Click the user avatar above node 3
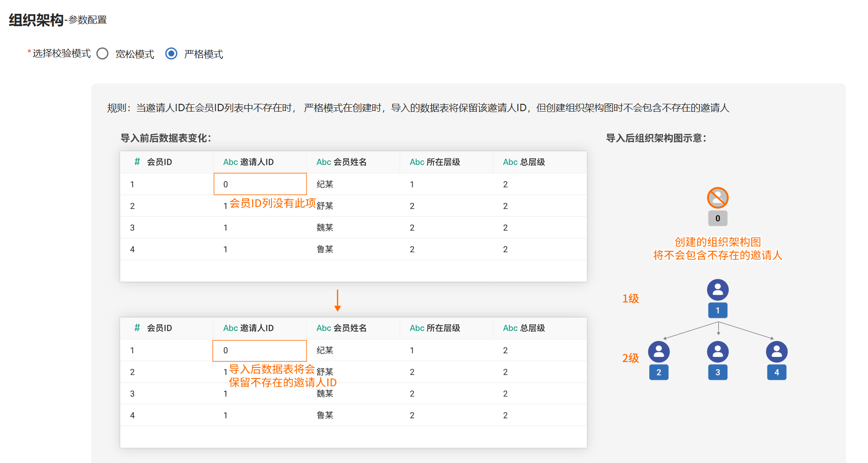This screenshot has width=868, height=463. coord(717,352)
